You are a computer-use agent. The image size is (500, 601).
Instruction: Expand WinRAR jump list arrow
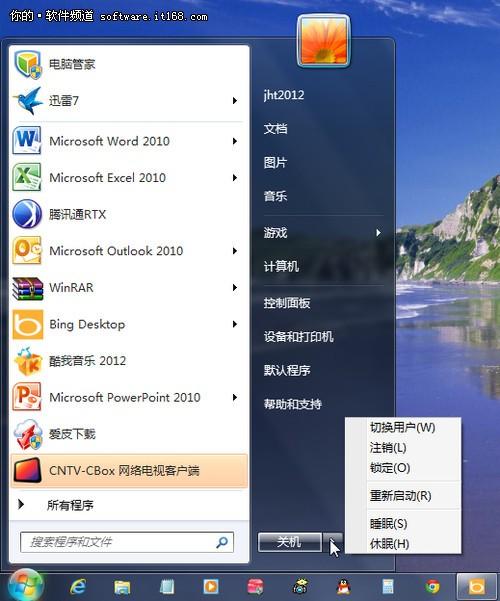[x=235, y=287]
